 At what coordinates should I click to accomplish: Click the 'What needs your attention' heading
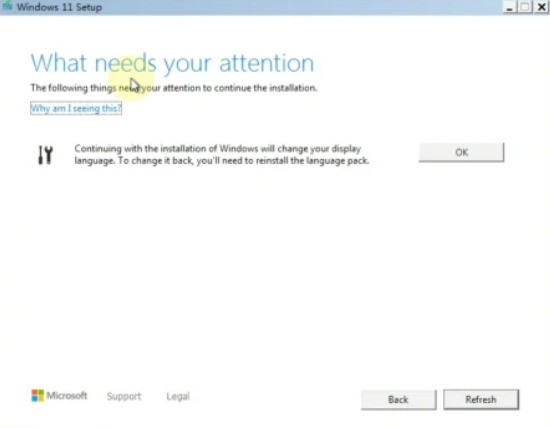pos(172,63)
